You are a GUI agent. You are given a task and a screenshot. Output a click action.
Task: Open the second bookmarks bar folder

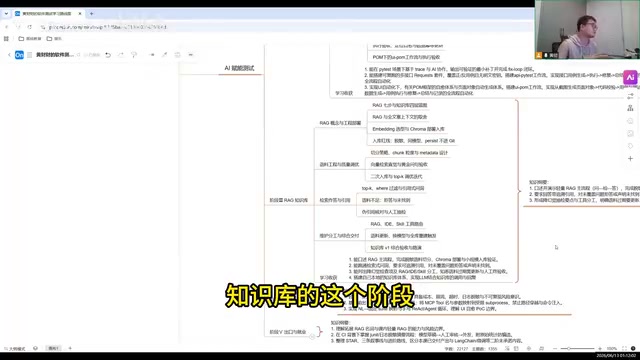(x=54, y=38)
